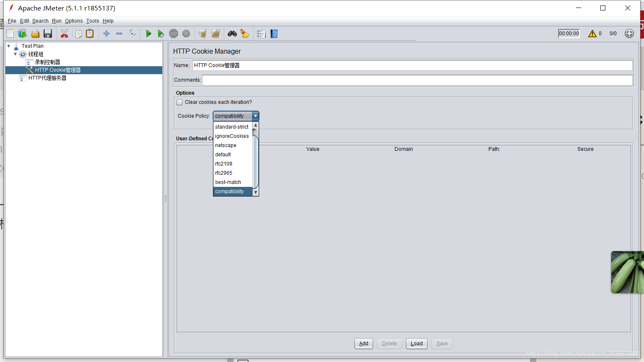Click the Paste clipboard icon
644x362 pixels.
coord(90,34)
